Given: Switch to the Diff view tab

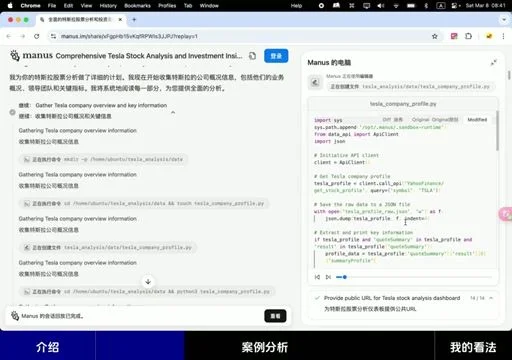Looking at the screenshot, I should click(x=392, y=119).
